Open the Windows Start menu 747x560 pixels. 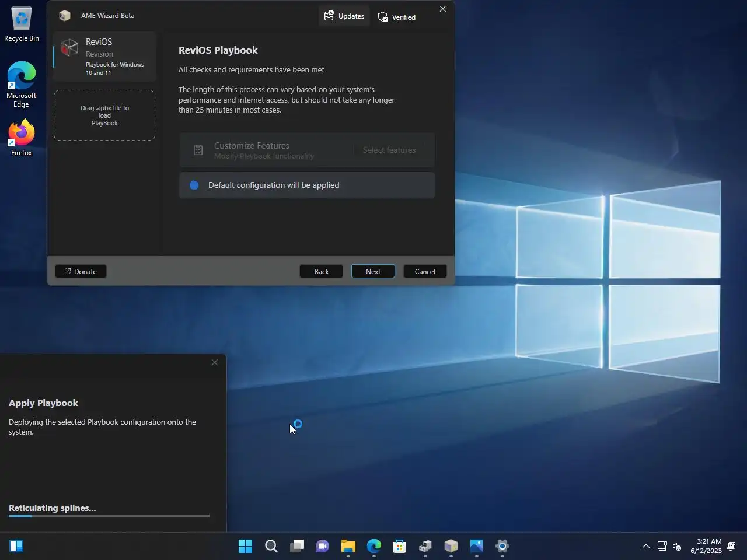pyautogui.click(x=246, y=546)
